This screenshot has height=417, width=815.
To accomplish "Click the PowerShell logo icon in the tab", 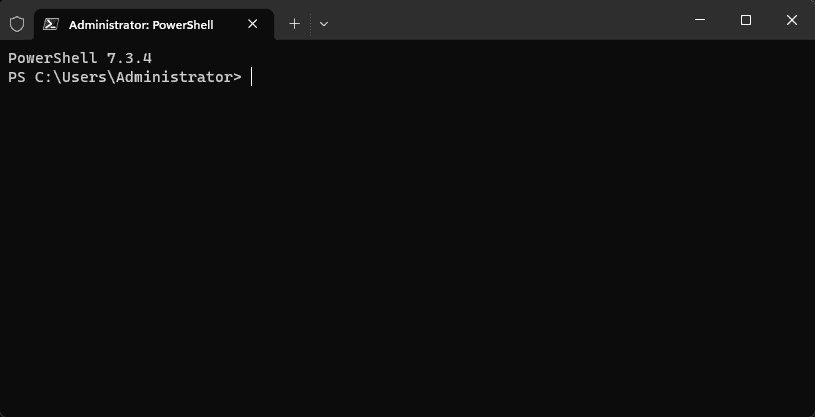I will point(50,24).
